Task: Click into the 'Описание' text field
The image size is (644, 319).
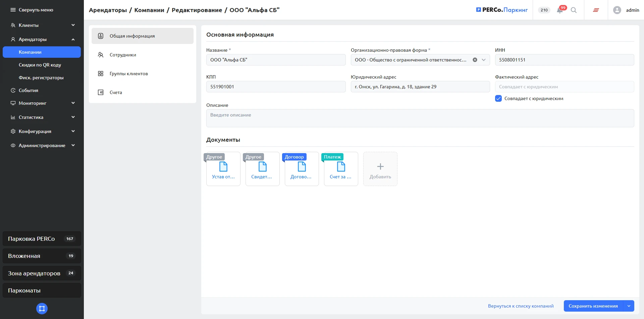Action: [x=420, y=118]
